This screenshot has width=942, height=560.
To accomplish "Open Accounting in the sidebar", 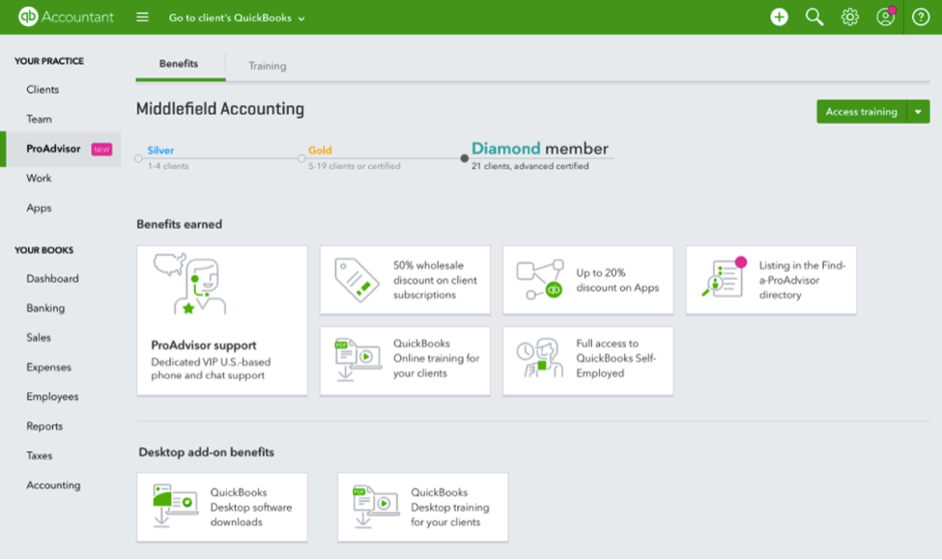I will point(53,485).
